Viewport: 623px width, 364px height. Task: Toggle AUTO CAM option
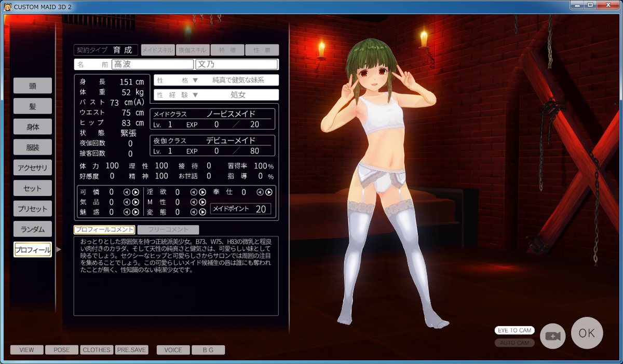coord(514,343)
